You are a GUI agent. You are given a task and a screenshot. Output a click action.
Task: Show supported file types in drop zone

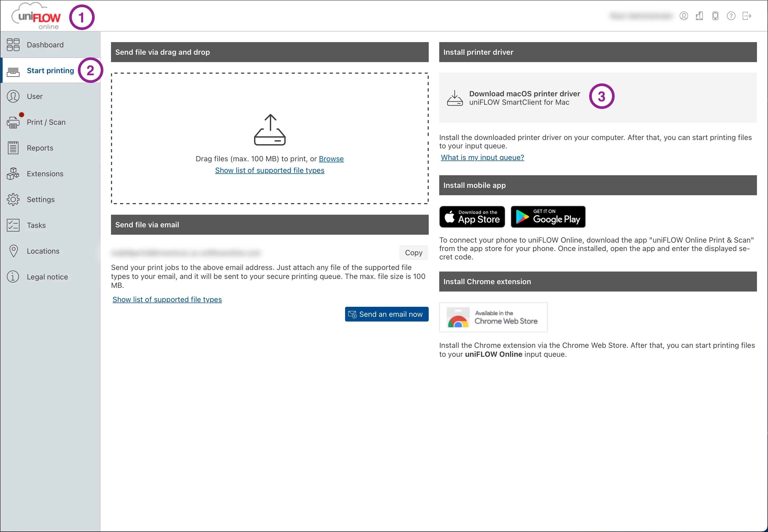point(270,170)
